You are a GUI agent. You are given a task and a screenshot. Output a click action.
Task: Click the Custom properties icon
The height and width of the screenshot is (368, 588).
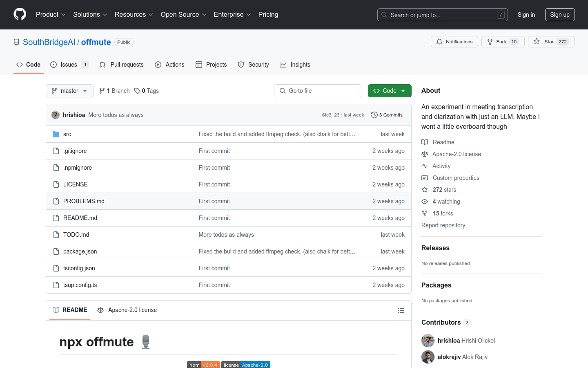coord(425,178)
